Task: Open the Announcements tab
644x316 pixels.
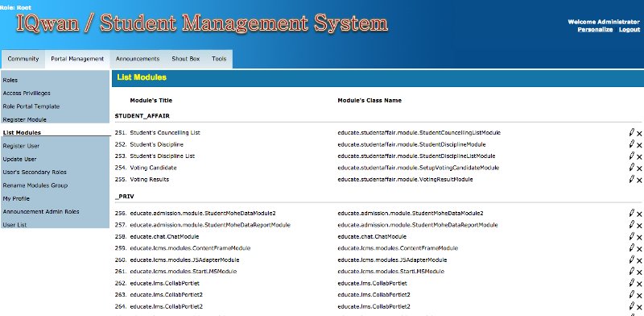Action: point(138,59)
